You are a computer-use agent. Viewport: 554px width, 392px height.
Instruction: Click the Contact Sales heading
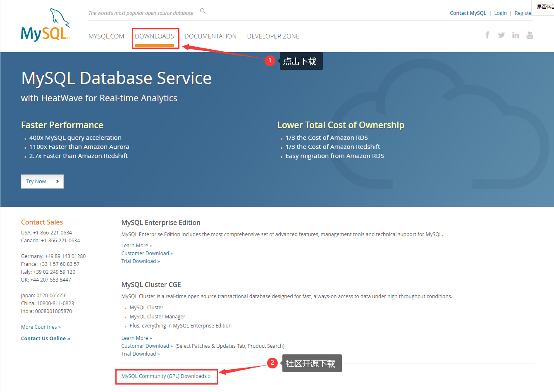click(42, 222)
